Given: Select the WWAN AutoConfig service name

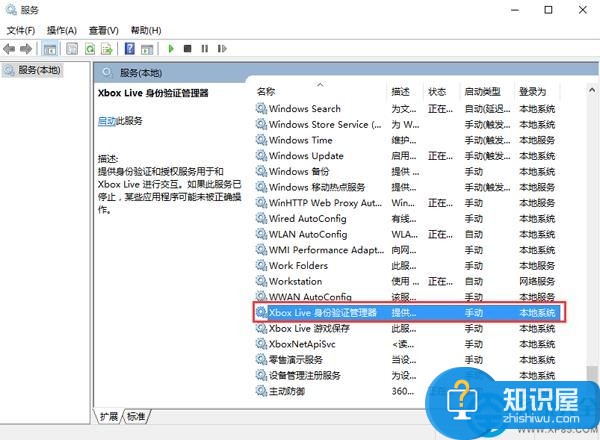Looking at the screenshot, I should 310,297.
